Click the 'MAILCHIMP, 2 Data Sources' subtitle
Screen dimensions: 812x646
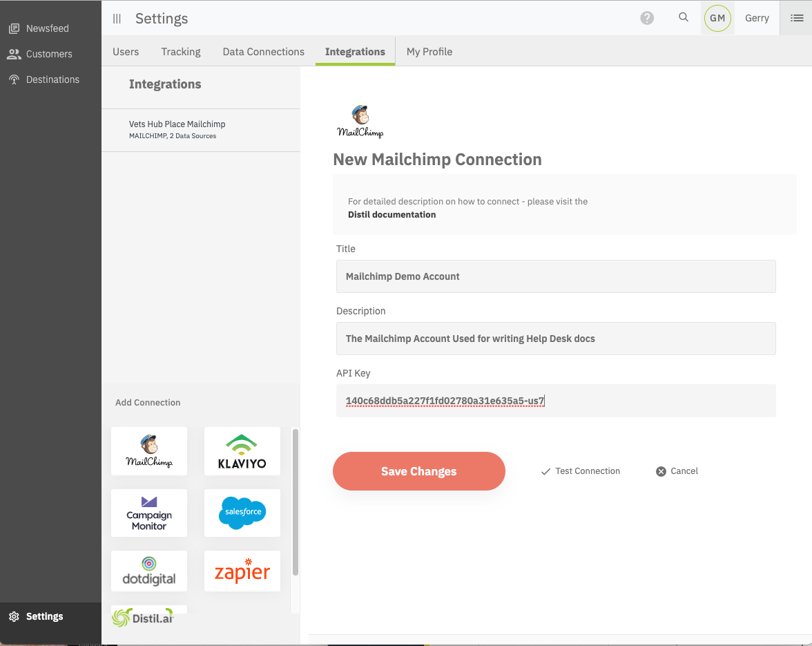click(x=173, y=135)
